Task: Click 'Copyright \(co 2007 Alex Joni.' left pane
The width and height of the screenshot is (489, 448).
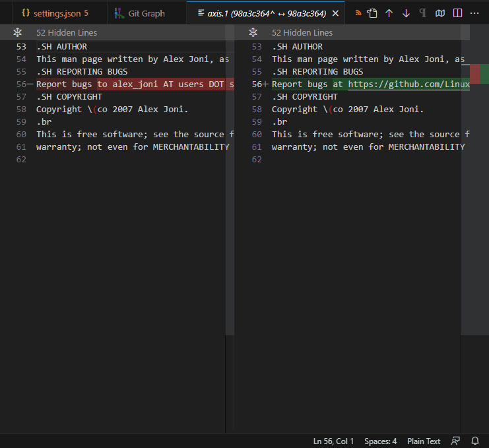Action: point(112,110)
